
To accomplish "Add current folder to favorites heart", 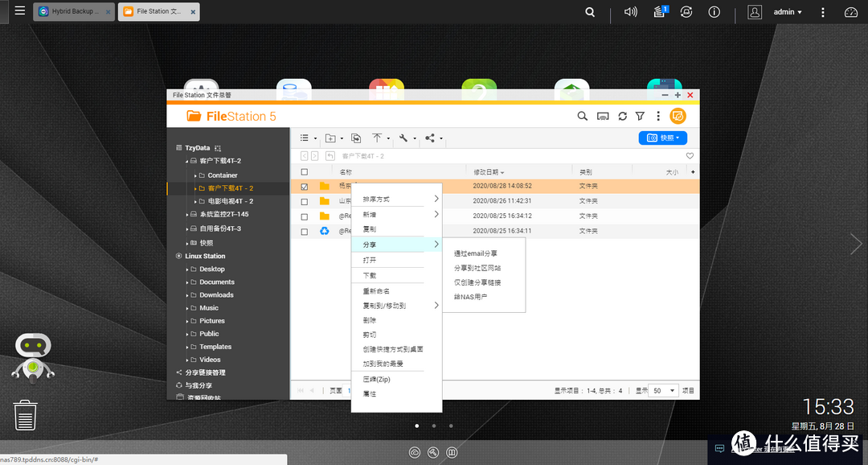I will pos(690,156).
